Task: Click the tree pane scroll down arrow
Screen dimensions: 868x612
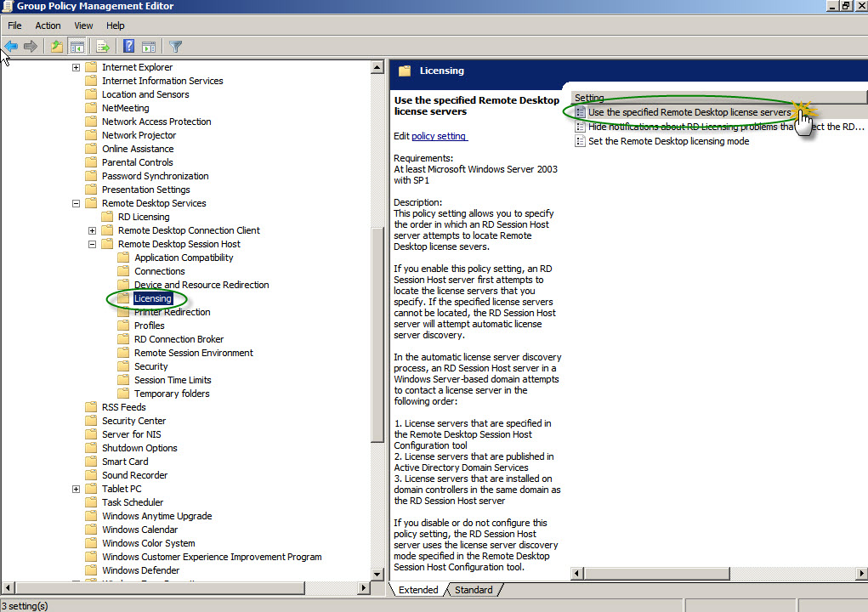Action: point(377,575)
